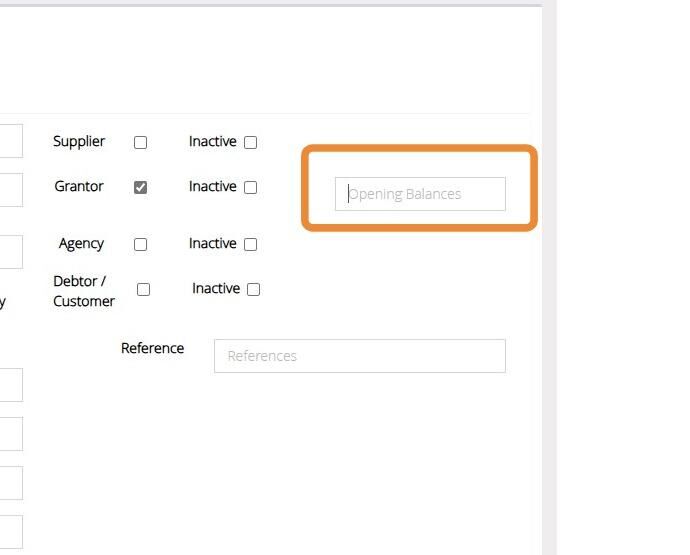Tick Inactive checkbox for Debtor / Customer
Viewport: 690px width, 555px height.
click(253, 290)
